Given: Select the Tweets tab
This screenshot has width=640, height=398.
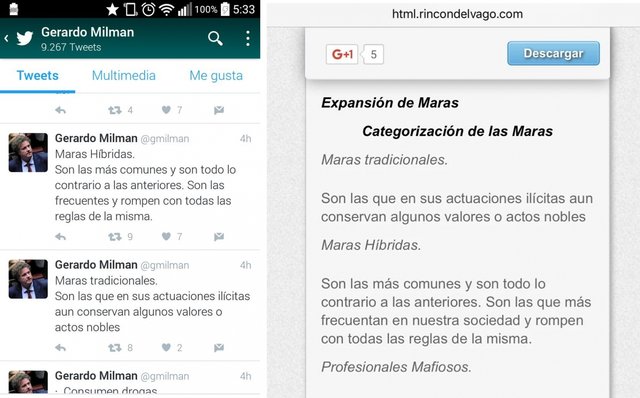Looking at the screenshot, I should click(38, 76).
